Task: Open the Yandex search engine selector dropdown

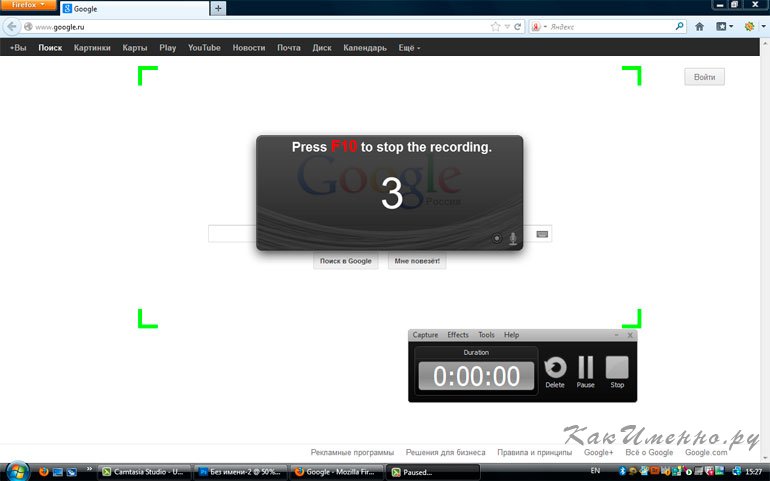Action: (539, 27)
